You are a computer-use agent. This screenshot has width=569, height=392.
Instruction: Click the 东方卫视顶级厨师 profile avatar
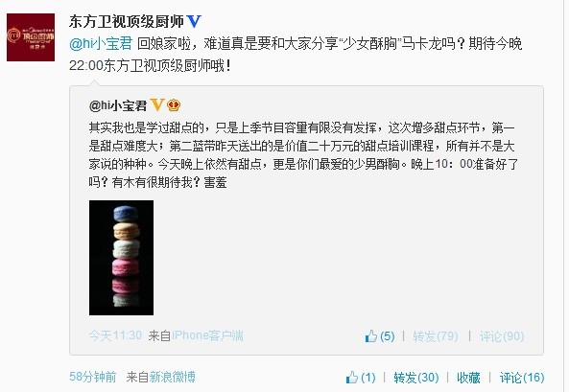(x=31, y=37)
